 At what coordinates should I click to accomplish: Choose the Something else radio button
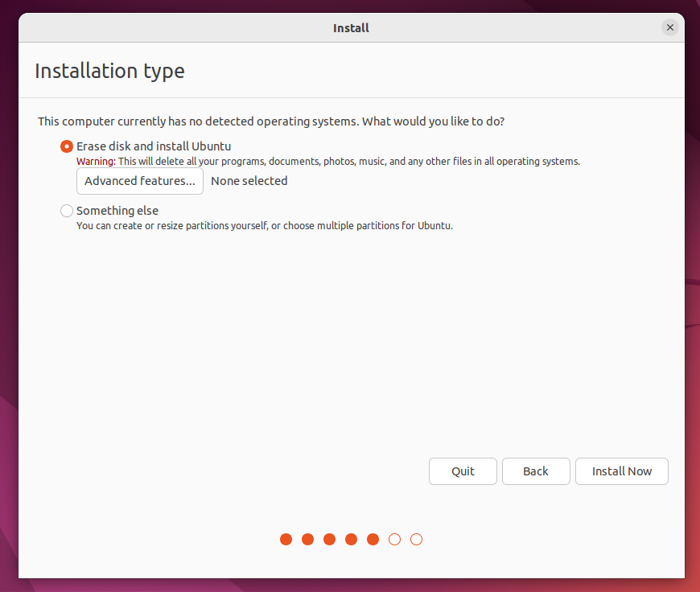click(67, 211)
